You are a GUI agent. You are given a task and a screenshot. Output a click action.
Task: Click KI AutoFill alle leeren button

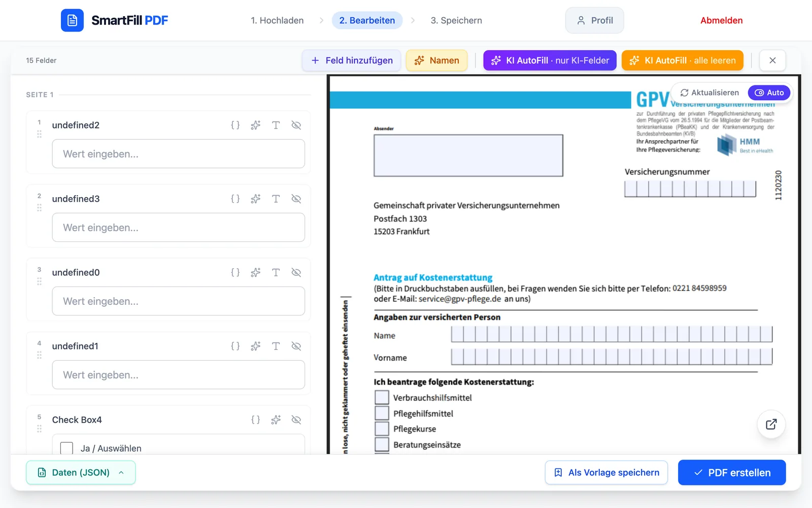pos(682,60)
